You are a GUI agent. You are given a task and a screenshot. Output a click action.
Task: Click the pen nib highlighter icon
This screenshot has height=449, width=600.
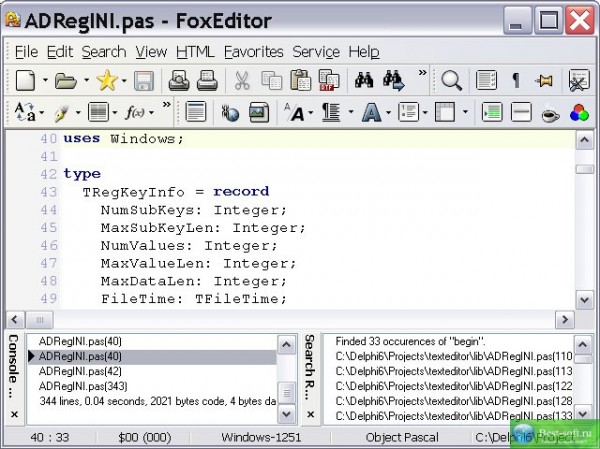[x=62, y=113]
